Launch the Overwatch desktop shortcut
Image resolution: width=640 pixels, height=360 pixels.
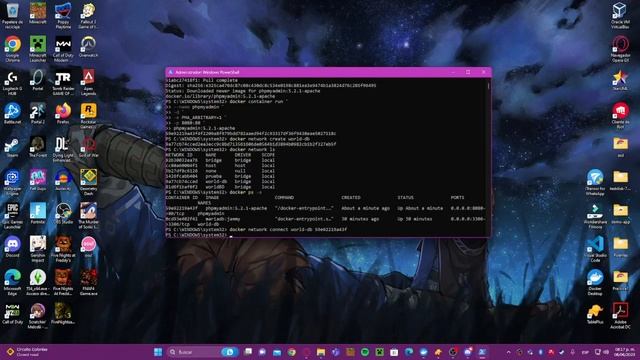click(88, 46)
